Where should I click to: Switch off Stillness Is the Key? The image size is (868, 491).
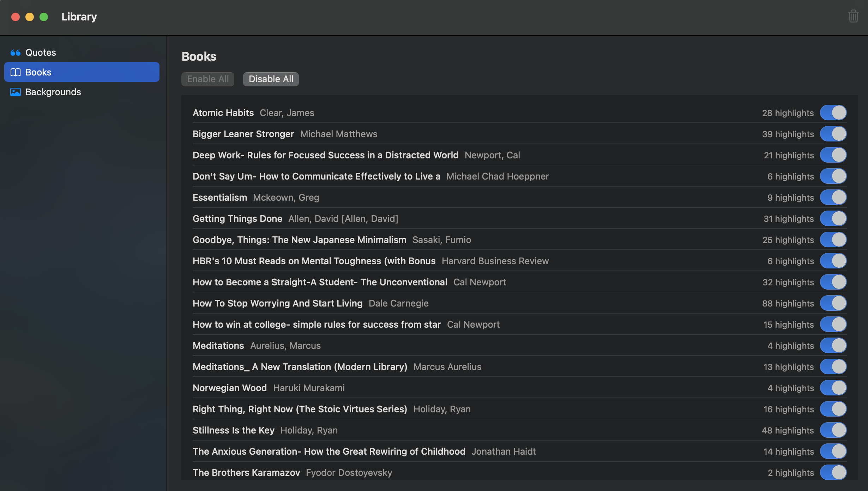(x=833, y=430)
